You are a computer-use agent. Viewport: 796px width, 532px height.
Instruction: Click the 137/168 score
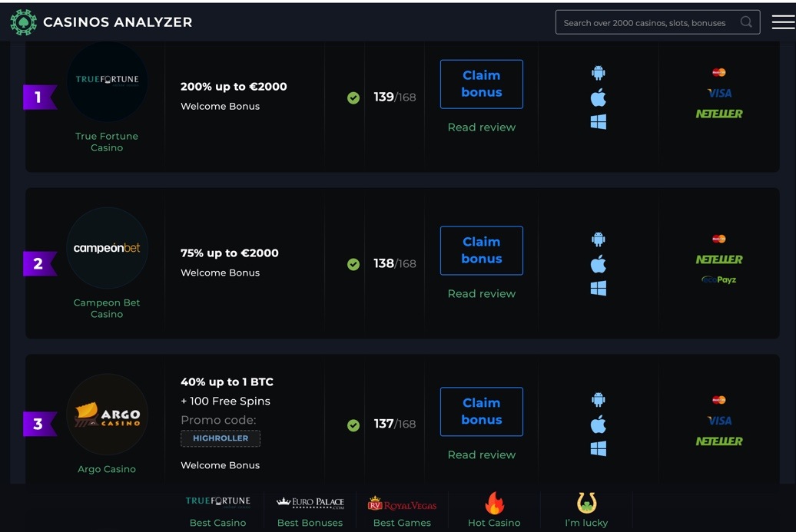[394, 424]
